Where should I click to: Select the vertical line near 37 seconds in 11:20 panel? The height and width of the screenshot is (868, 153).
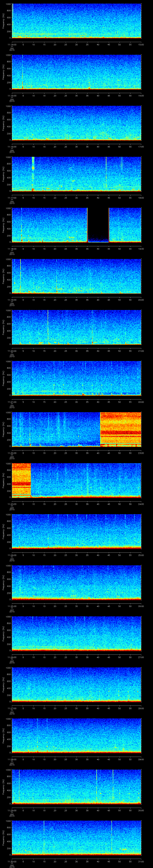(92, 326)
